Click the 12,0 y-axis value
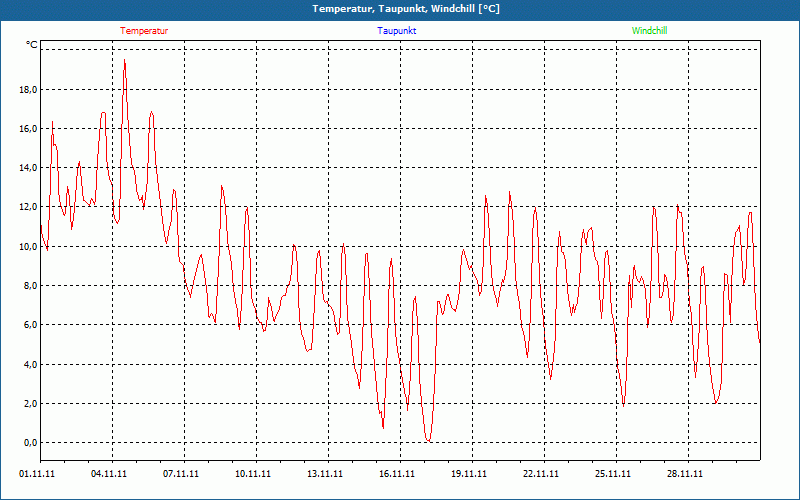Screen dimensions: 800x500 (28, 207)
